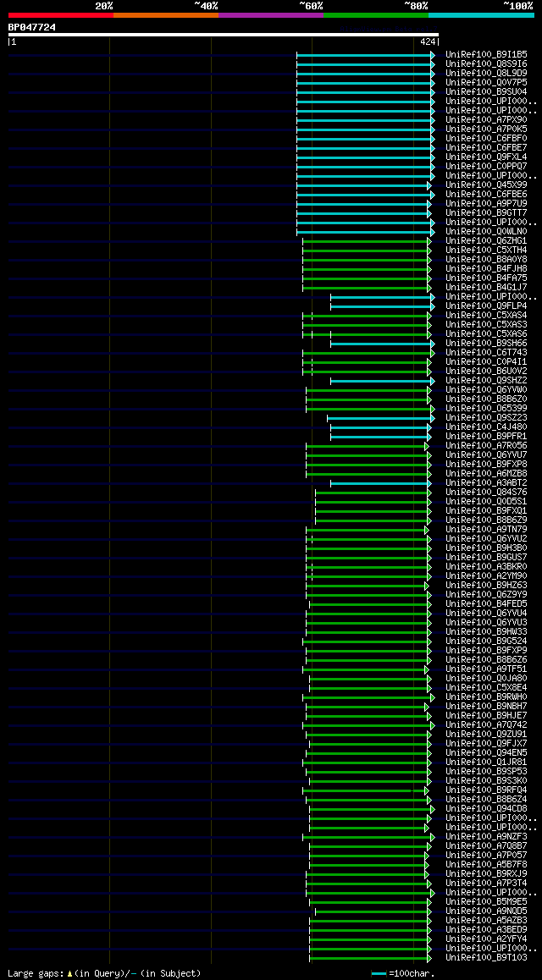Select the UniRef100_Q9FXL4 entry
Viewport: 542px width, 980px height.
(x=486, y=157)
